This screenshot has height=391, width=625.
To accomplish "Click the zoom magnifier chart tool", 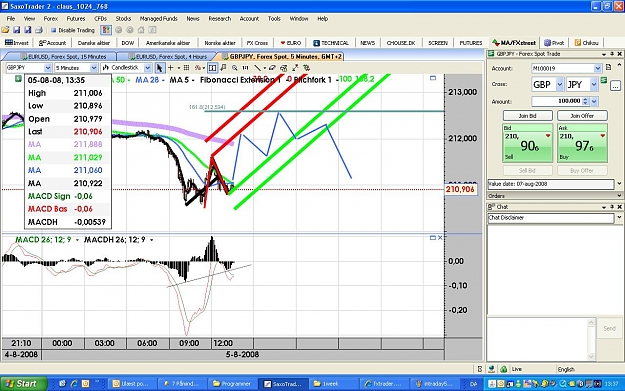I will [x=235, y=68].
